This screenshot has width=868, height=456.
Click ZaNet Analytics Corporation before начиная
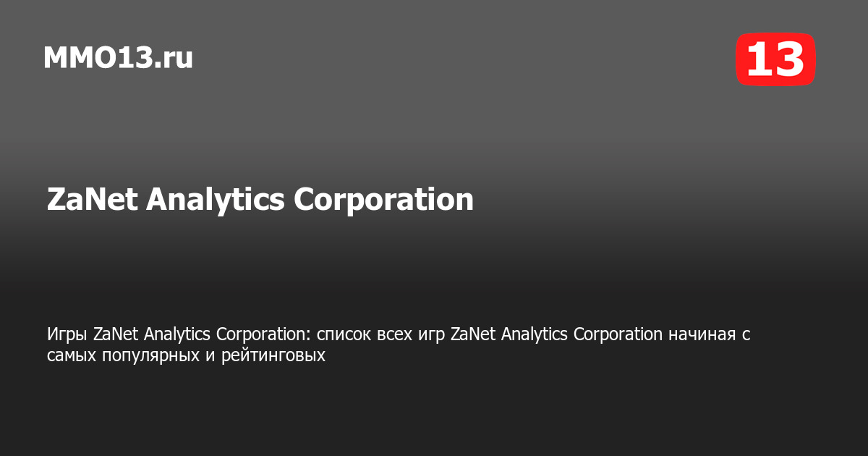pyautogui.click(x=556, y=335)
